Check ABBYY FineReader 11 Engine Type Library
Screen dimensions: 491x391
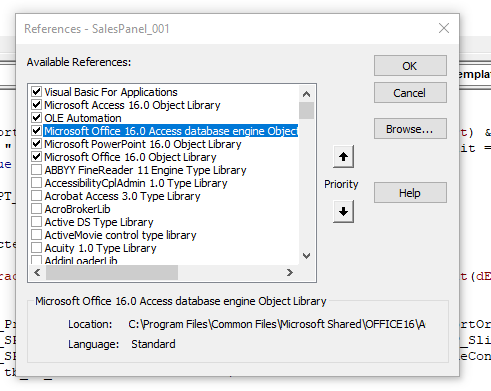tap(36, 170)
